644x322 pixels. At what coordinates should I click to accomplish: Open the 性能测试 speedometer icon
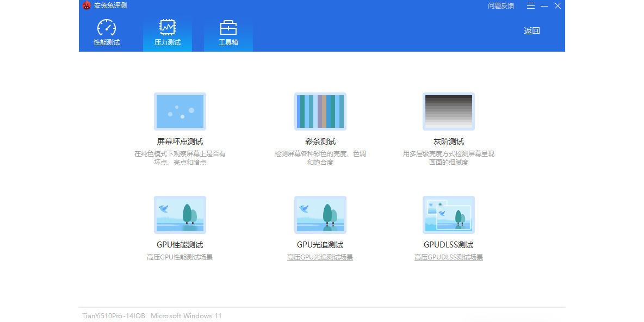[107, 28]
